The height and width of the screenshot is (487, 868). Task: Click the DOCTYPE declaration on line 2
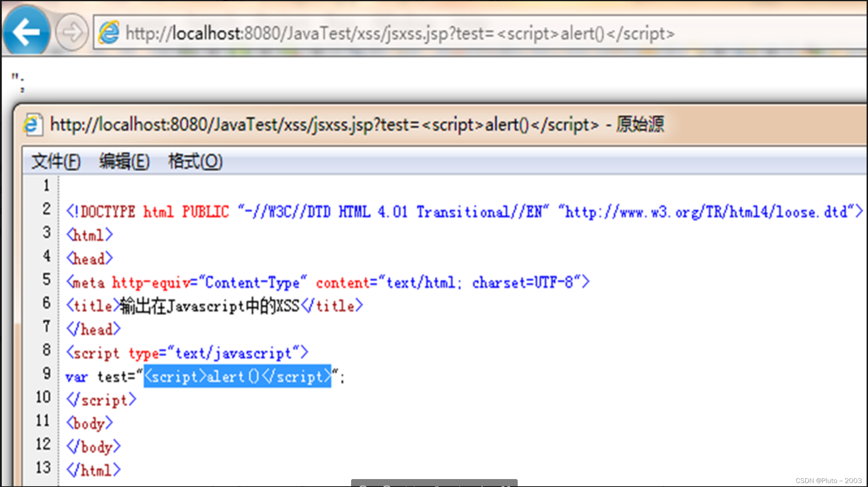pyautogui.click(x=465, y=211)
